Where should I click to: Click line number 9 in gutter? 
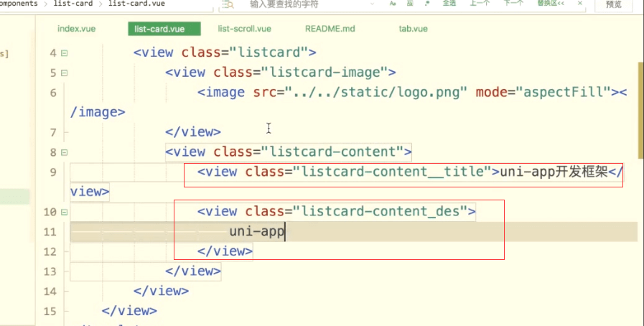point(53,172)
